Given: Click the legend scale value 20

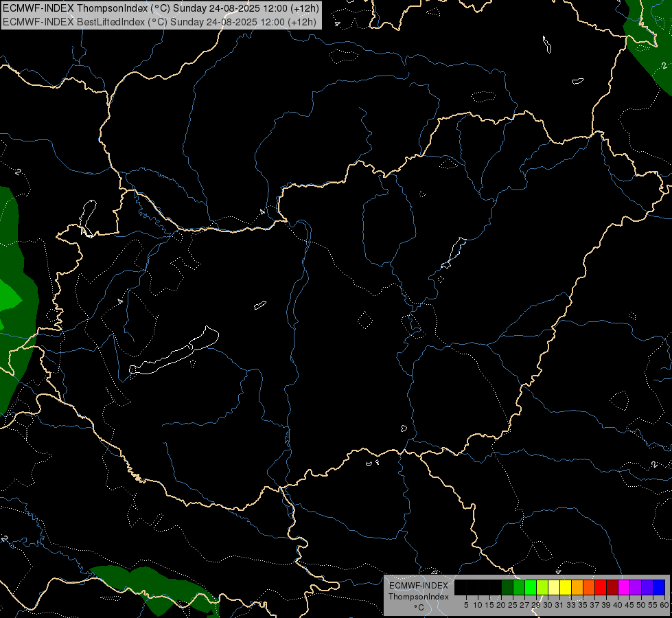Looking at the screenshot, I should (501, 605).
